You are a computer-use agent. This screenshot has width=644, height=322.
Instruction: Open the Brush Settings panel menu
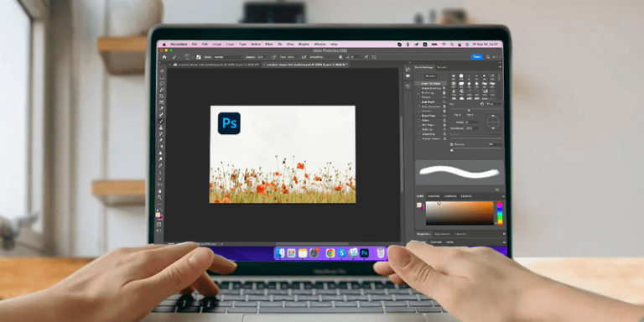(x=500, y=67)
